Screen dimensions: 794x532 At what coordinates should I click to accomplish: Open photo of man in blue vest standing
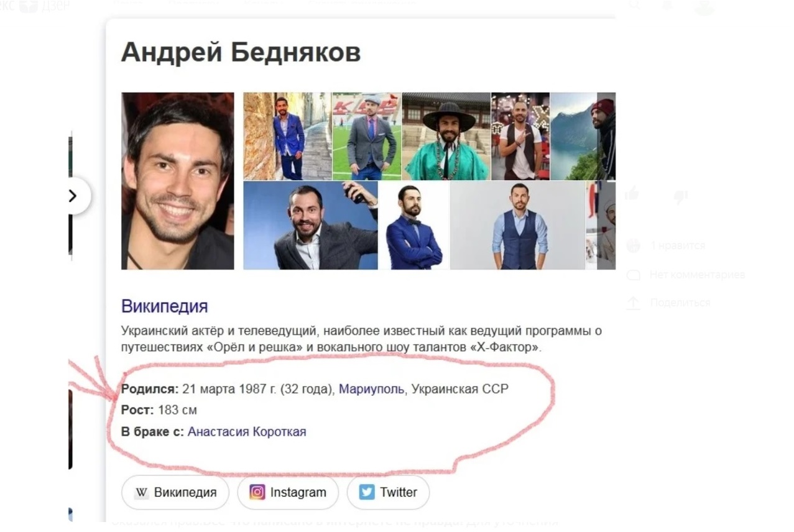[x=517, y=226]
